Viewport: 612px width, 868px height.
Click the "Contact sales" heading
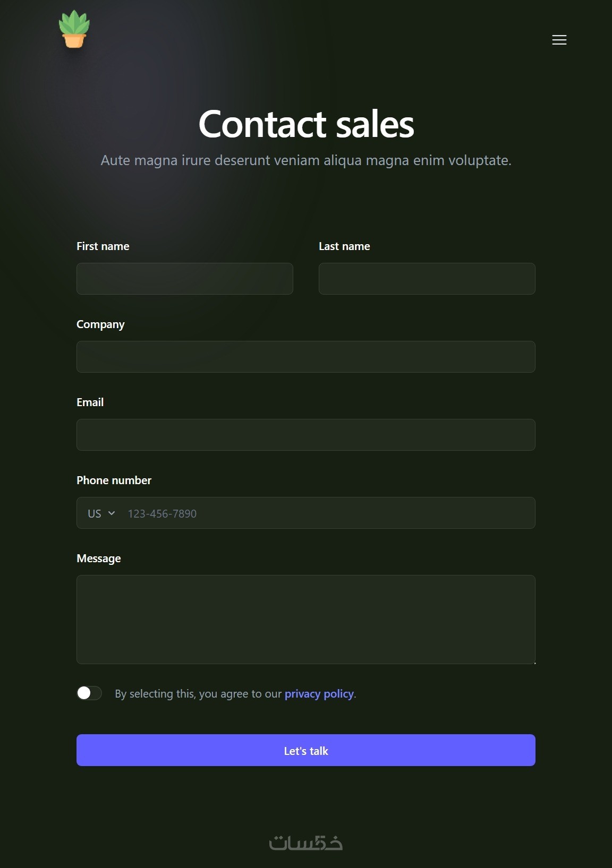(x=306, y=124)
